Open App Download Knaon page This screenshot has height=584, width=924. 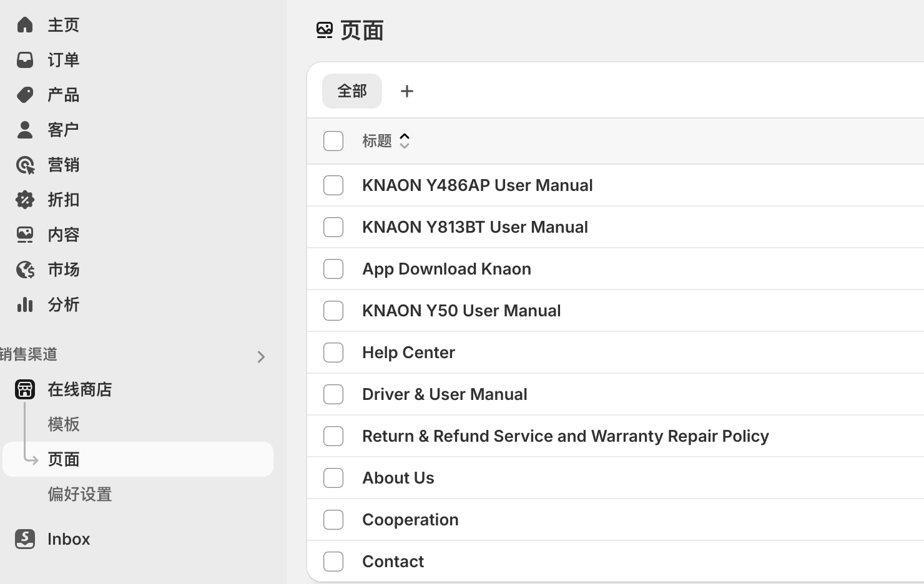click(447, 269)
